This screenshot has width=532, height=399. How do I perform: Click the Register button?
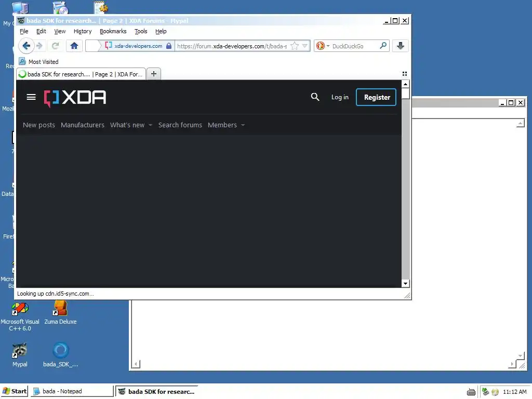tap(376, 97)
